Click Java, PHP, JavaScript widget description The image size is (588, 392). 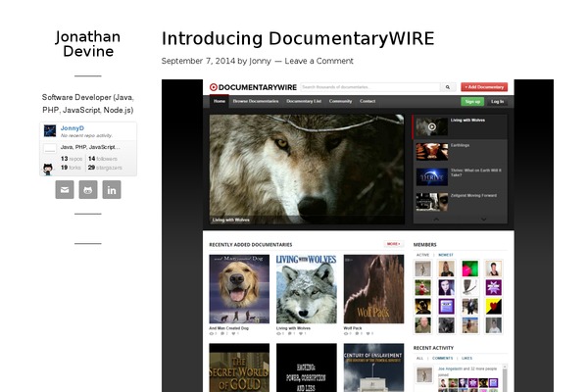(x=90, y=147)
